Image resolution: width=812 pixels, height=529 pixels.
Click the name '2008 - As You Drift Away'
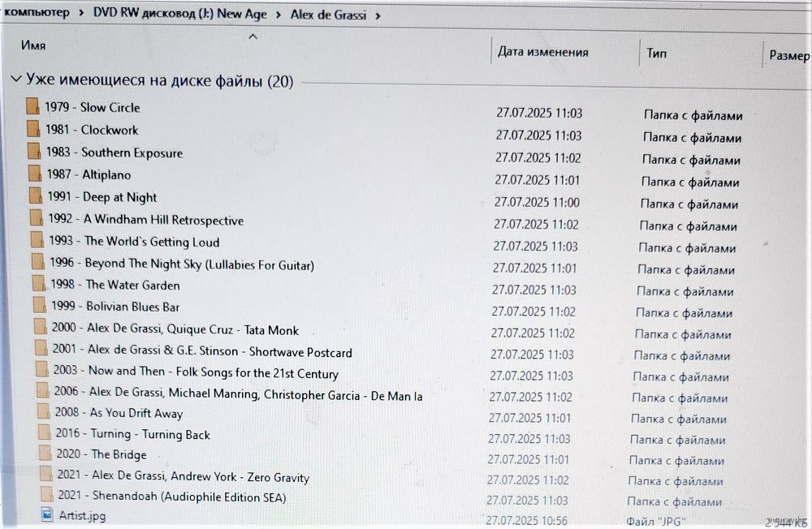[119, 413]
